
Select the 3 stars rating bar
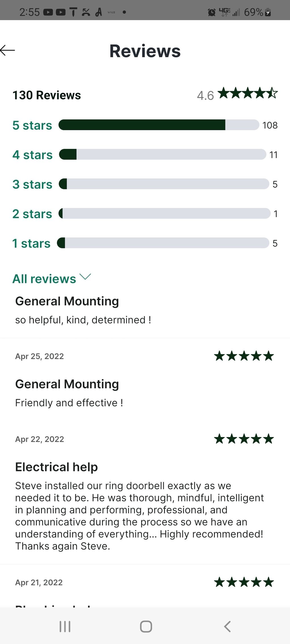164,184
